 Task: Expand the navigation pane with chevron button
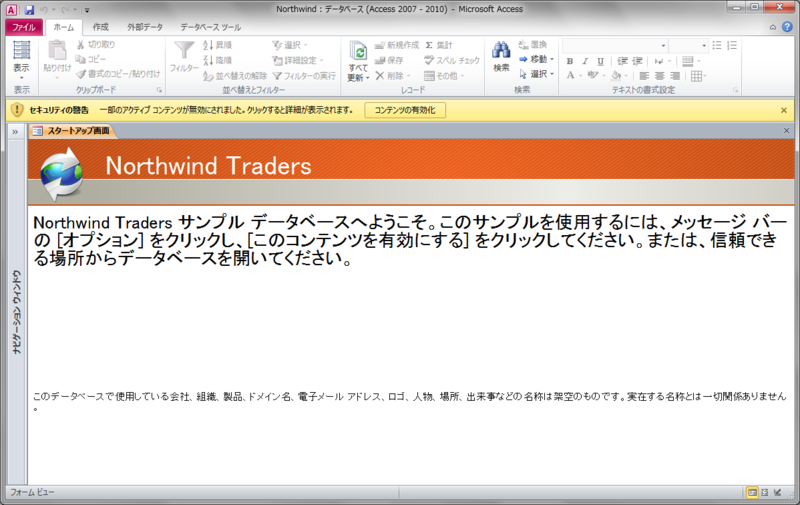tap(15, 132)
